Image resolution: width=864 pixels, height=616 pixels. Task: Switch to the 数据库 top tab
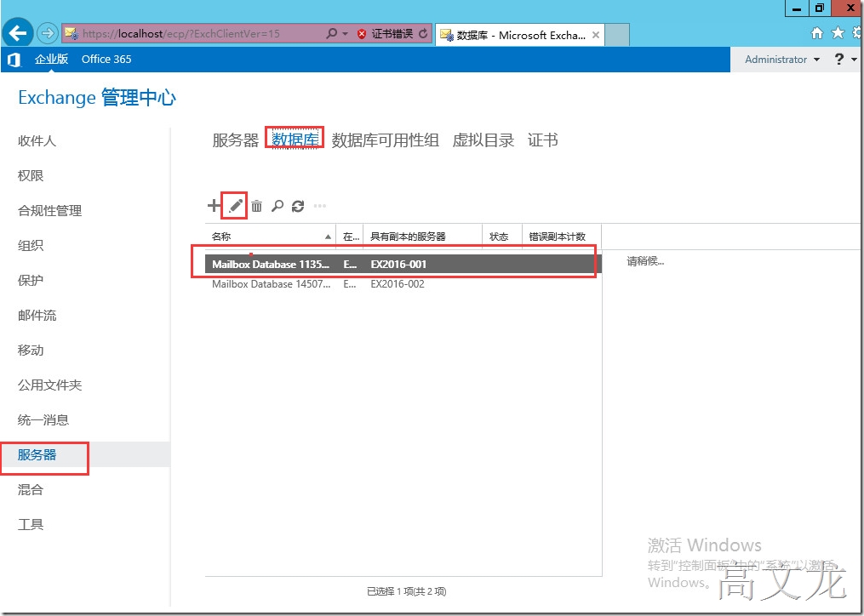295,140
